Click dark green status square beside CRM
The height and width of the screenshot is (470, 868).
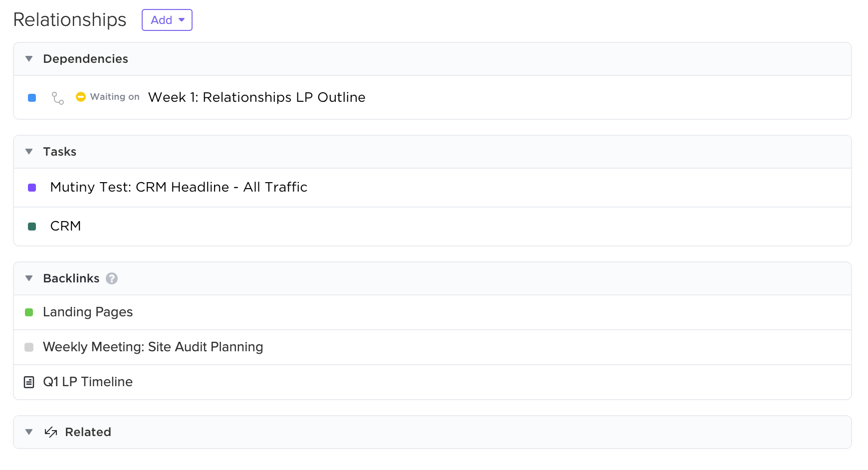[32, 227]
